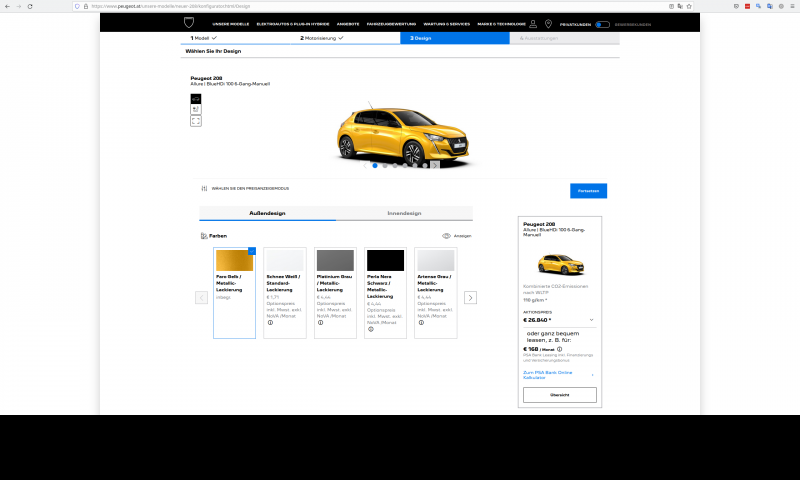
Task: Click browser back arrow
Action: click(x=7, y=6)
